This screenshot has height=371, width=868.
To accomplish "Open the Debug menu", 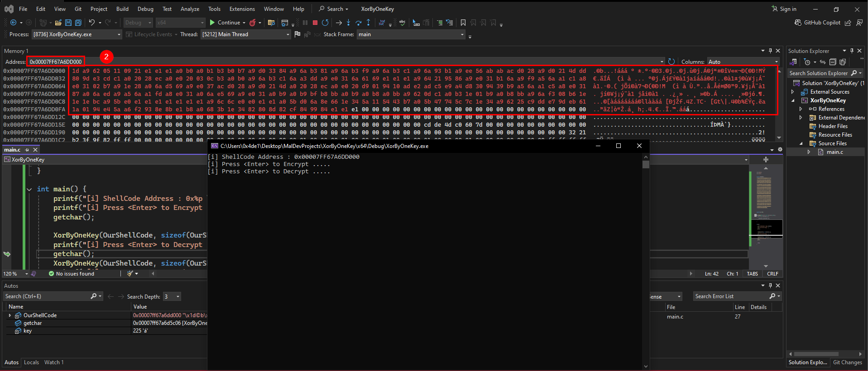I will click(145, 9).
